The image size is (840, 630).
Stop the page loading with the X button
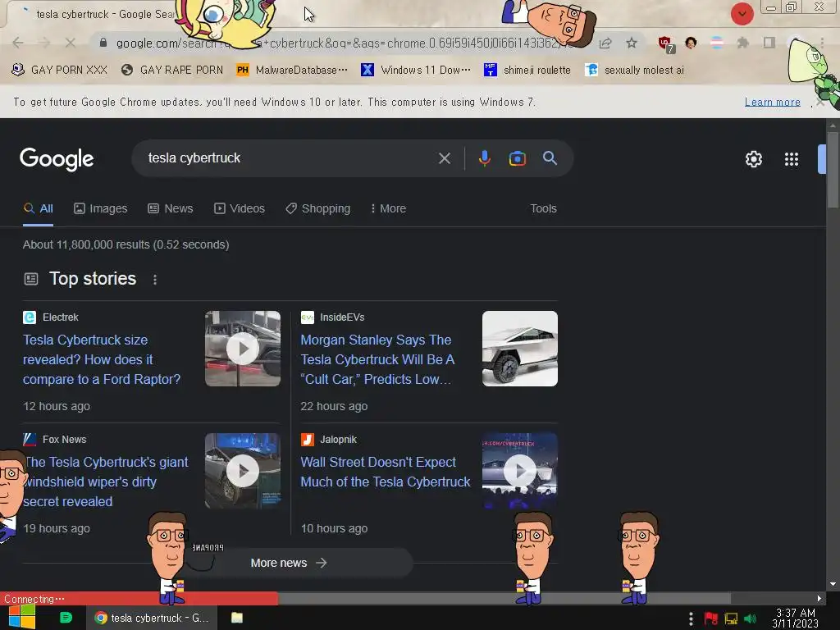click(71, 43)
